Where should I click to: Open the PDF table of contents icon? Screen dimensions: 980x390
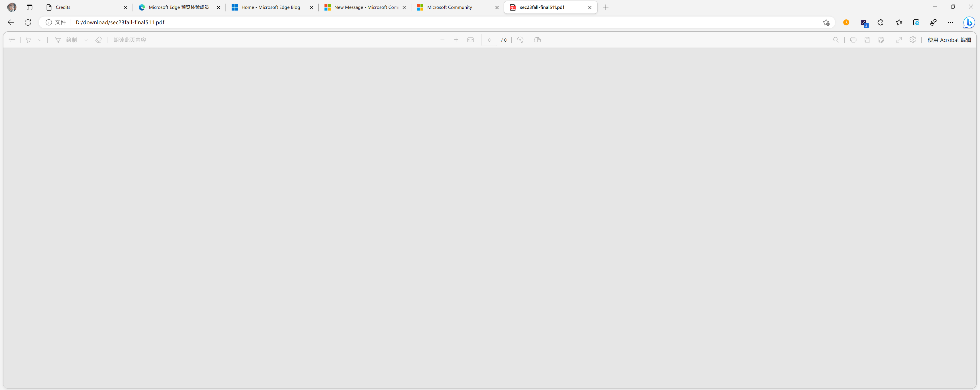click(12, 40)
